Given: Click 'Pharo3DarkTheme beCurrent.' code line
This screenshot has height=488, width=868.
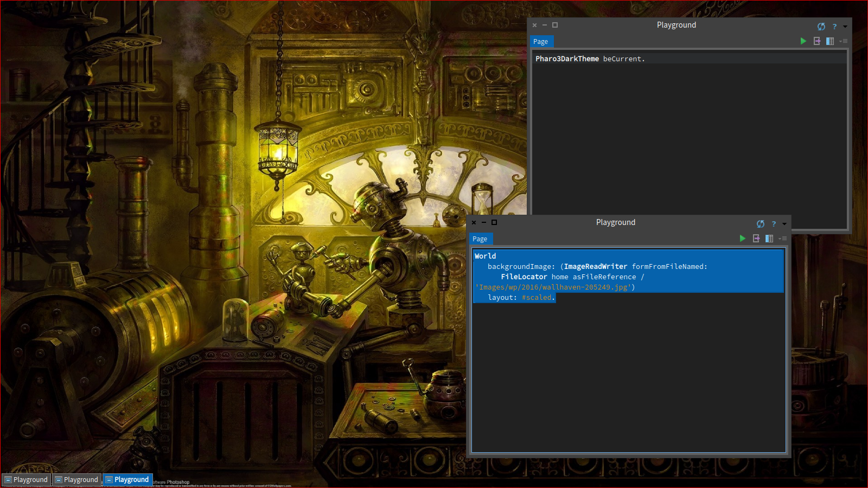Looking at the screenshot, I should (x=590, y=59).
